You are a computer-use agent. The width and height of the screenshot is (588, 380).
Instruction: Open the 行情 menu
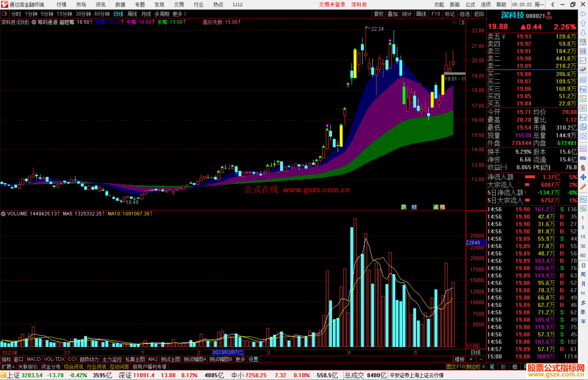coord(62,5)
